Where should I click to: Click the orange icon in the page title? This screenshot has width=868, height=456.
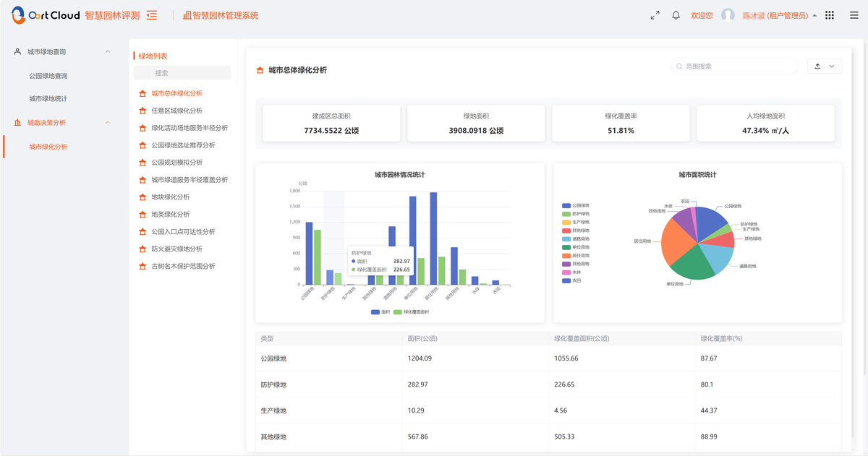[x=260, y=70]
